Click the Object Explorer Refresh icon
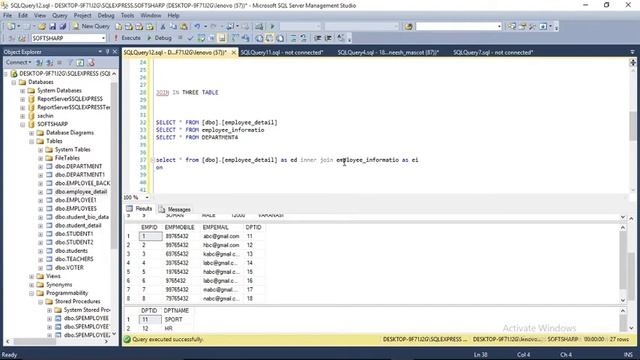The image size is (640, 360). tap(80, 62)
